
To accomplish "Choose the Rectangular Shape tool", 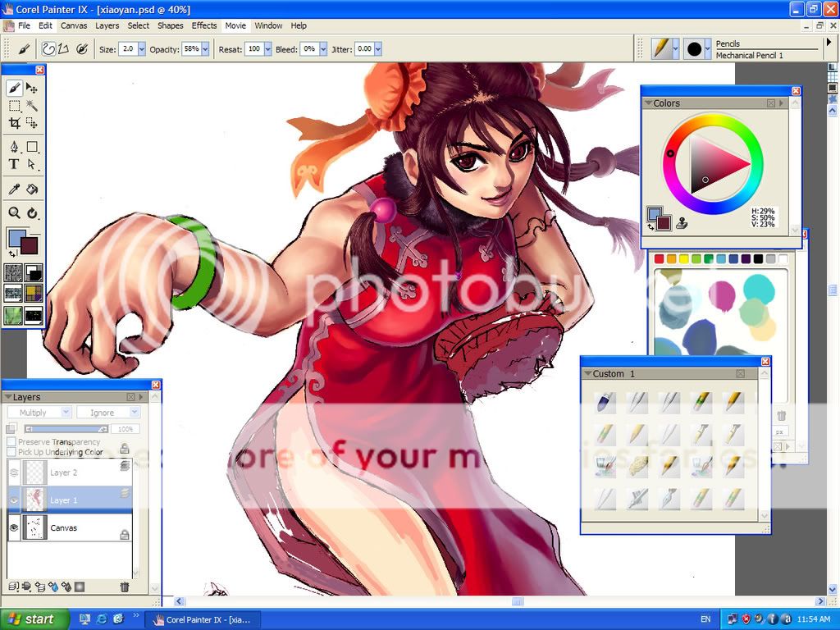I will click(x=32, y=147).
